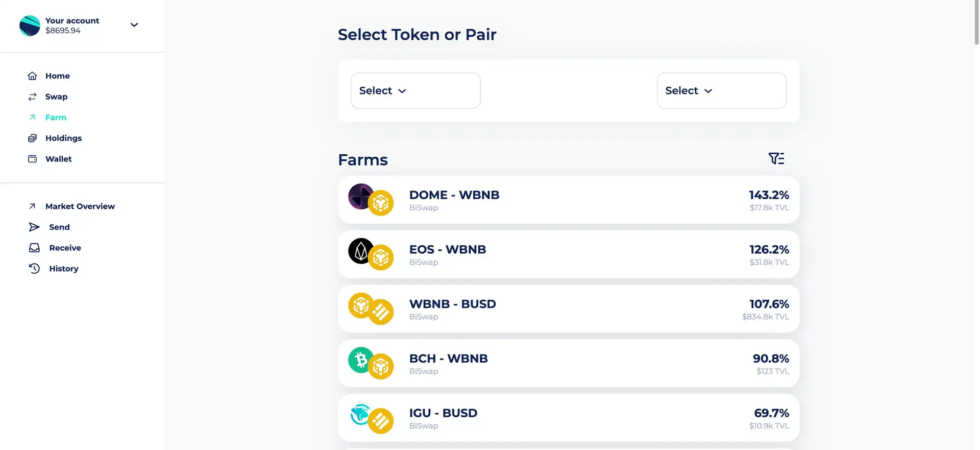The height and width of the screenshot is (450, 980).
Task: Click the IGU - BUSD pair icons
Action: point(371,418)
